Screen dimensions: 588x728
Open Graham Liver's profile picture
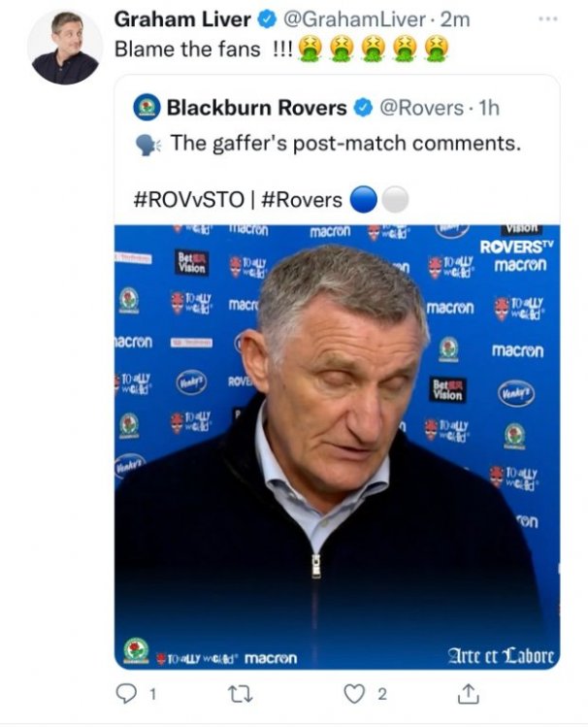coord(64,48)
